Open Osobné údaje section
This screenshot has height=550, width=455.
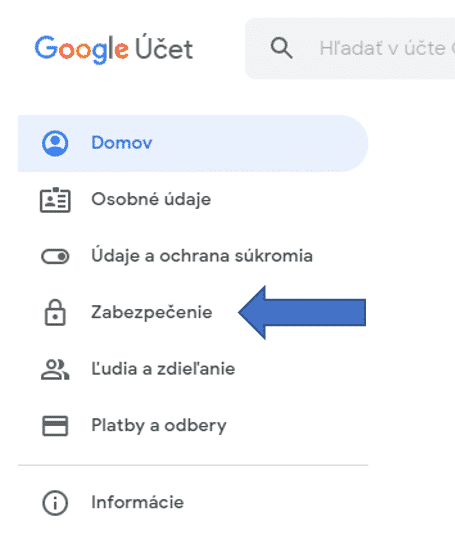click(151, 200)
